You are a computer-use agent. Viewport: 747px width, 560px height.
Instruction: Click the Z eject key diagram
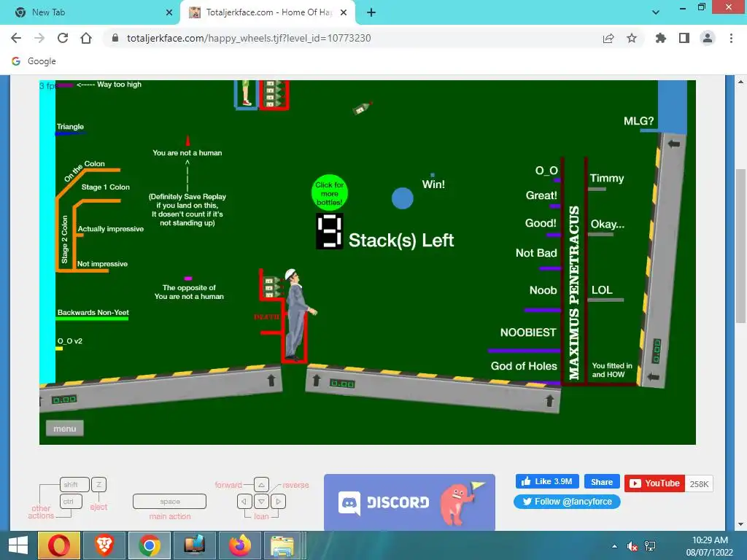click(x=98, y=484)
